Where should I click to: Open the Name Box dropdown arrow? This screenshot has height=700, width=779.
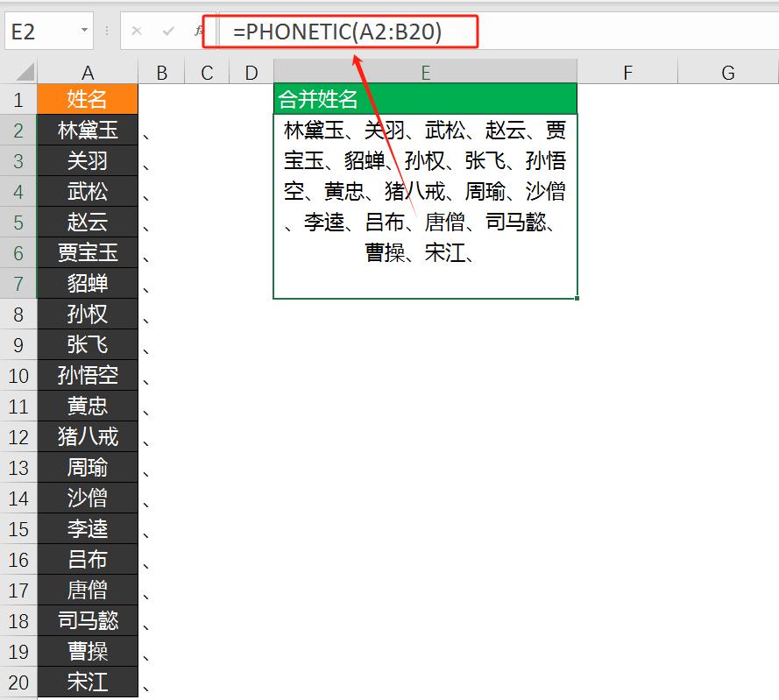pyautogui.click(x=84, y=31)
